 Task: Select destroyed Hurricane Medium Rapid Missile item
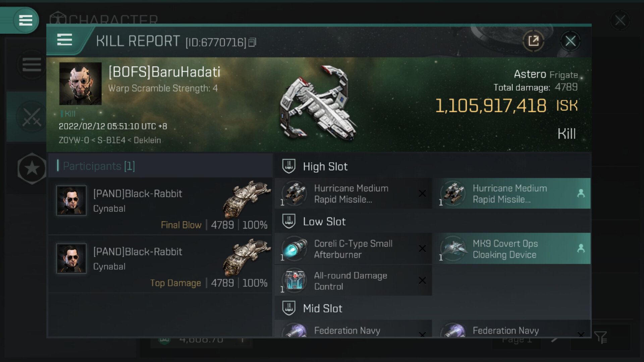click(353, 193)
